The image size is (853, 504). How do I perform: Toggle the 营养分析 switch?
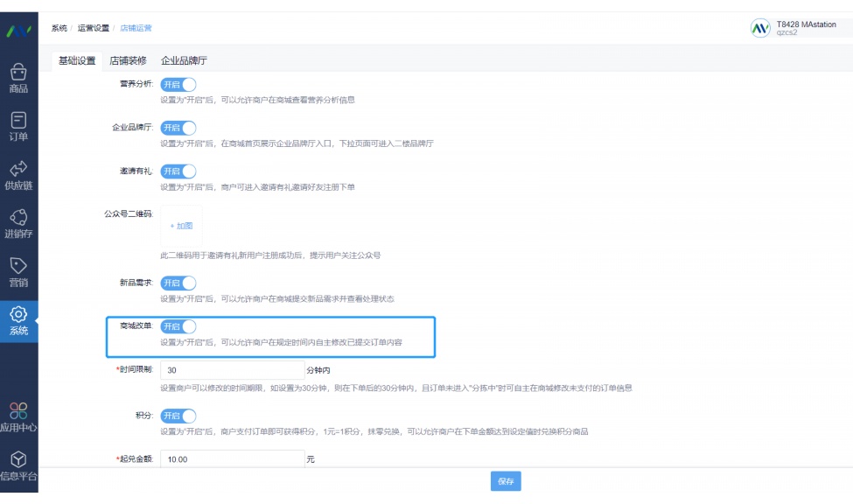(178, 85)
